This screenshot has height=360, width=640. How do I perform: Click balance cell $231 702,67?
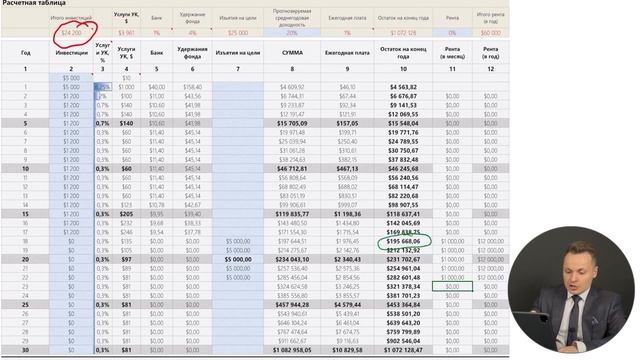(x=403, y=259)
